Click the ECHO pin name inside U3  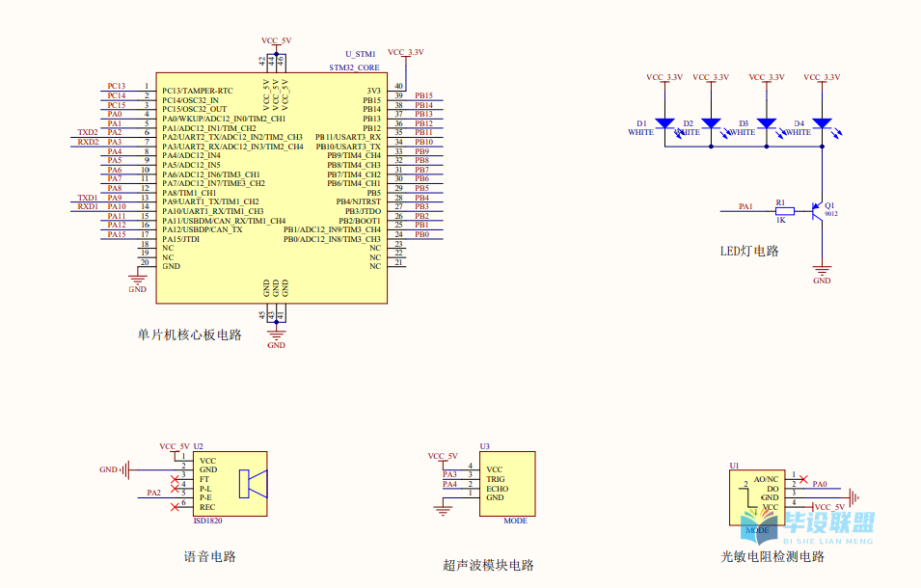coord(498,489)
